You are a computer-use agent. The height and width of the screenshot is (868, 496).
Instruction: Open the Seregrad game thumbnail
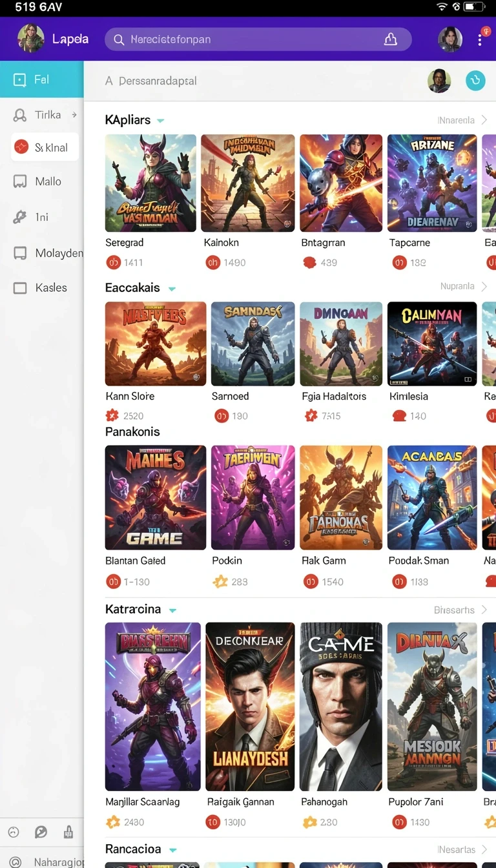(x=150, y=183)
